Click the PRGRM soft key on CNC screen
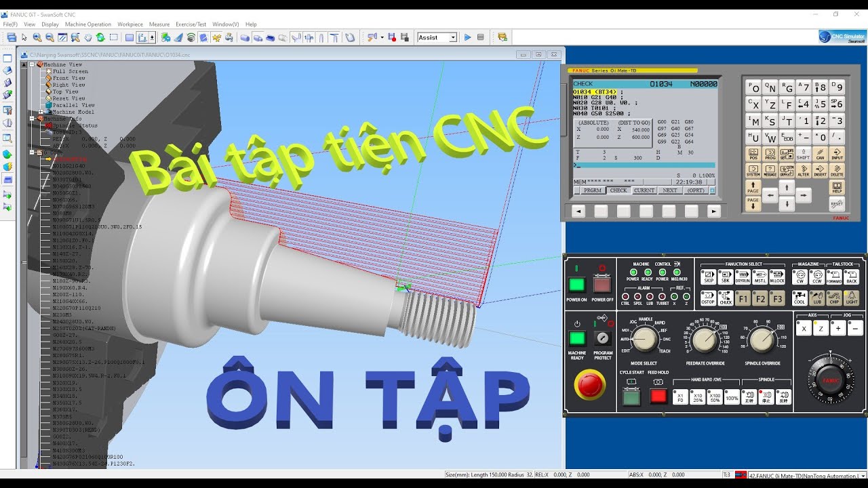Screen dimensions: 868x488 tap(593, 190)
